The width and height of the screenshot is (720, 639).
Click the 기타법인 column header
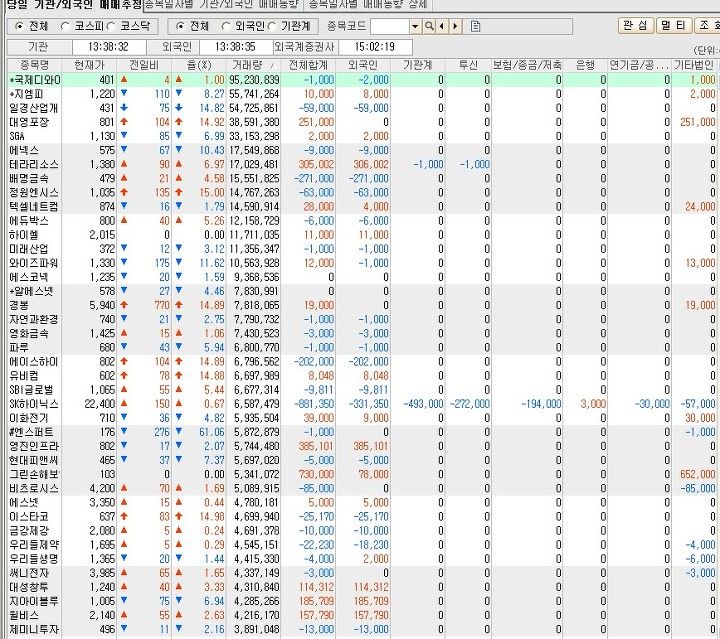pos(694,65)
